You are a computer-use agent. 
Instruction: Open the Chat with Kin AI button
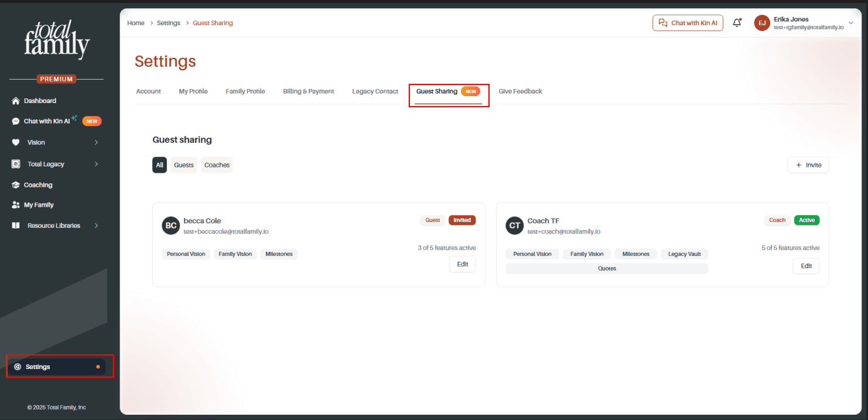688,23
